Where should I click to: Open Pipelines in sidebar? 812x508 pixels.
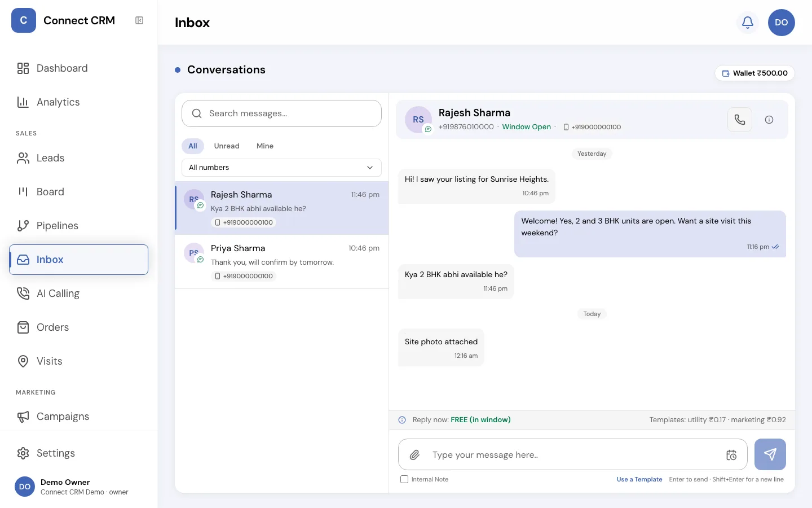78,226
